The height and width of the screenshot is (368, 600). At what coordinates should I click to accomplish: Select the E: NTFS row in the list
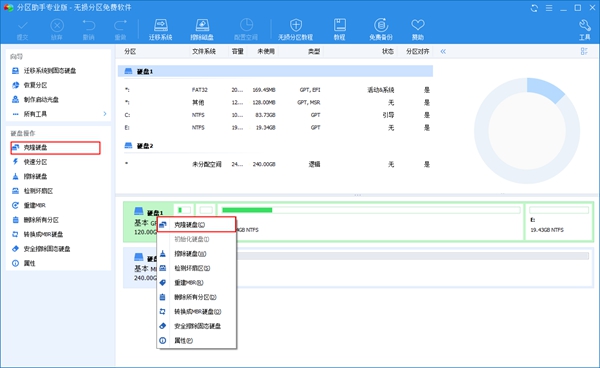click(x=276, y=127)
